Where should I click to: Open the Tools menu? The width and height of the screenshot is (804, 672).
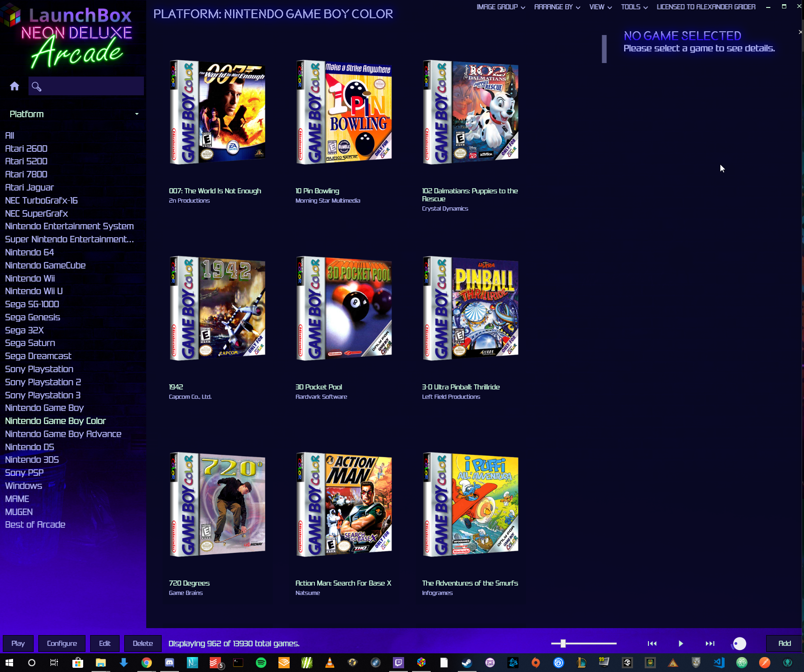(634, 7)
